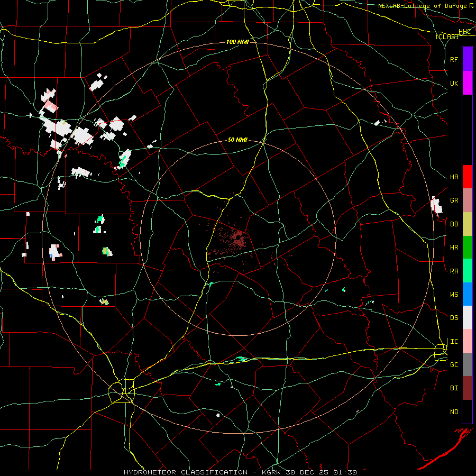Click the magenta UK color swatch

467,83
